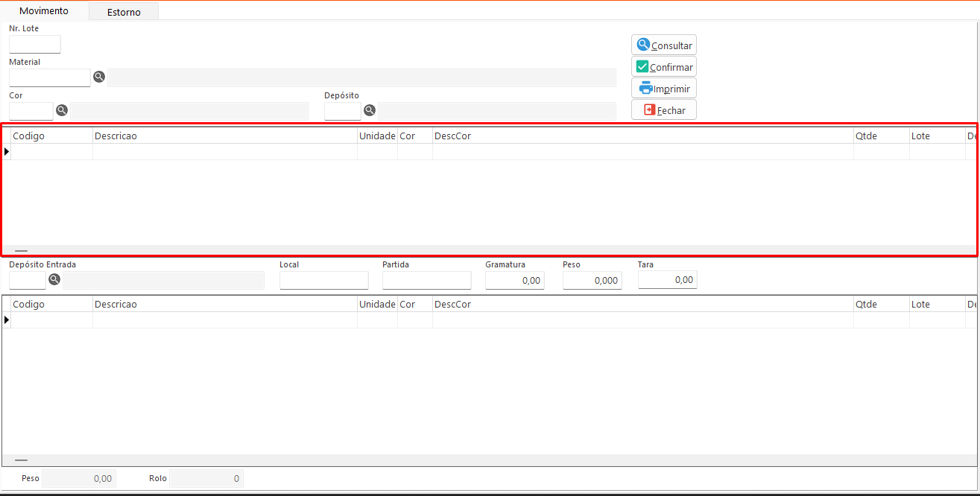Viewport: 980px width, 496px height.
Task: Focus the Tara value field
Action: tap(667, 280)
